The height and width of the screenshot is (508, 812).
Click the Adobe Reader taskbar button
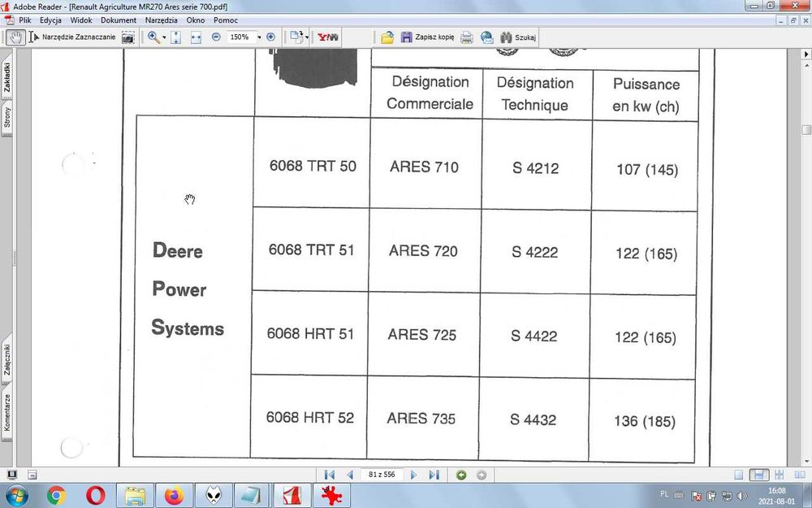point(292,496)
